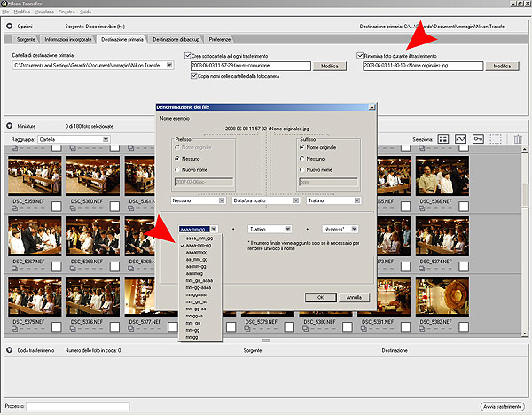Collapse the Miniature panel arrow

[x=10, y=126]
